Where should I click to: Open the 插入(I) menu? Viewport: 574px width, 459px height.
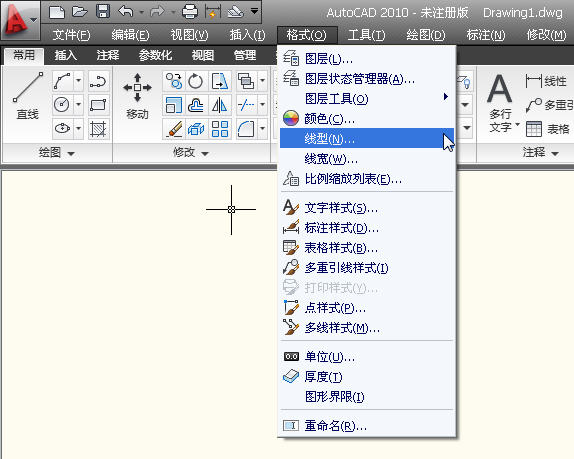pos(247,35)
